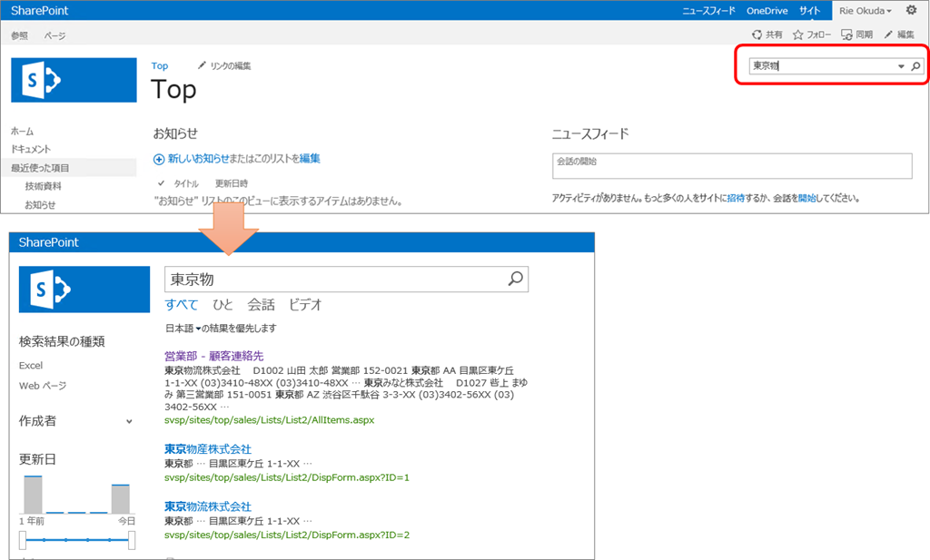Screen dimensions: 930x560
Task: Switch to the すべて results tab
Action: (182, 305)
